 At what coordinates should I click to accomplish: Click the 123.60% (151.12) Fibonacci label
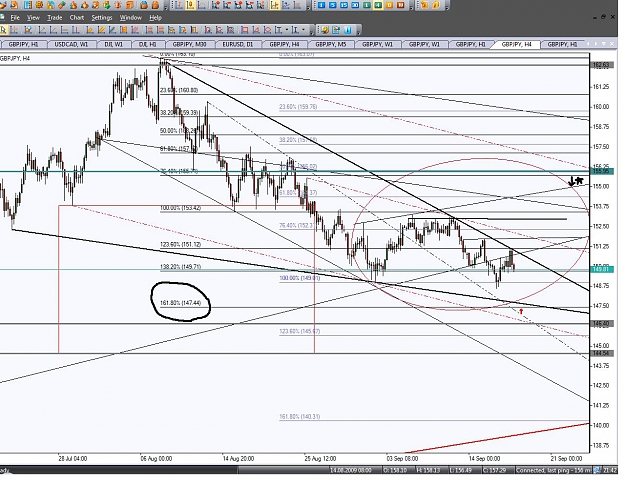(x=181, y=244)
